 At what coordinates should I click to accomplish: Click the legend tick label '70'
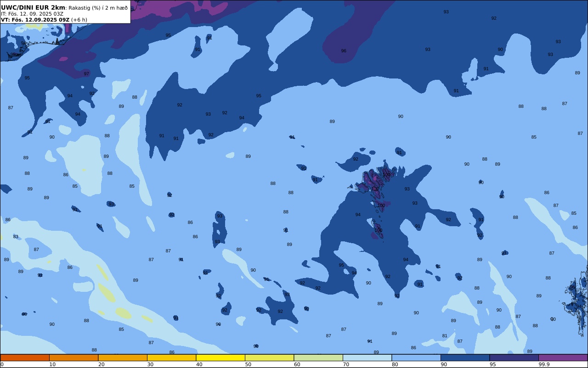point(346,364)
